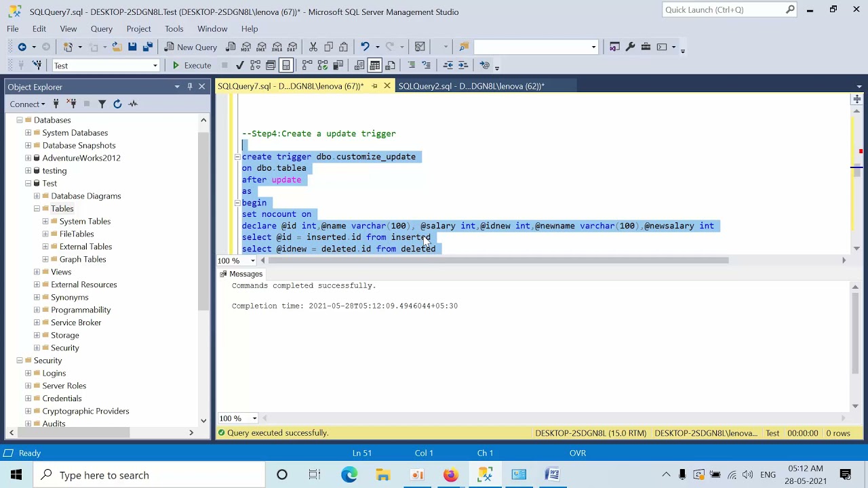Toggle Include Actual Execution Plan

point(307,65)
